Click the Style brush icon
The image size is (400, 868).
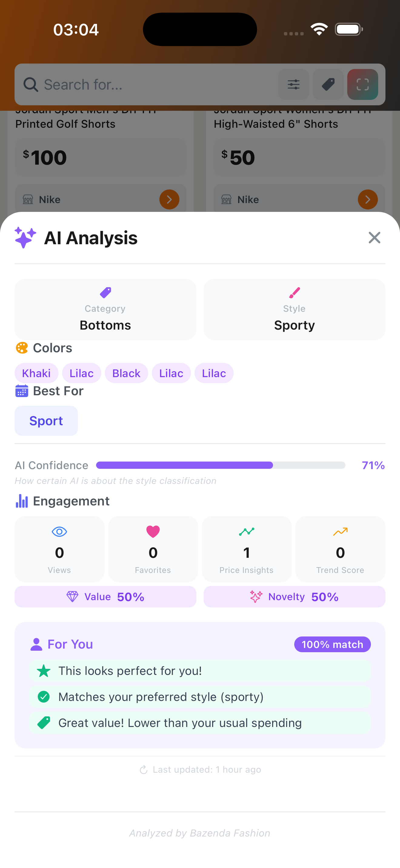click(294, 292)
